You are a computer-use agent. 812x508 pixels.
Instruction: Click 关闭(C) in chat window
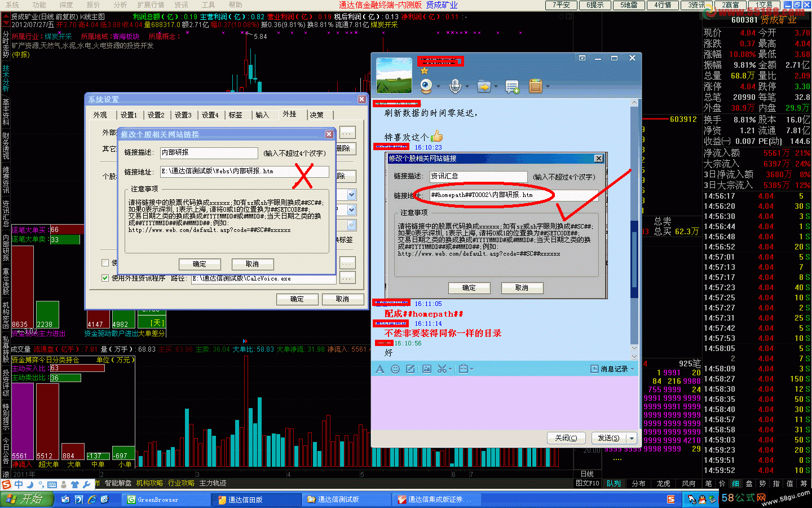coord(566,438)
